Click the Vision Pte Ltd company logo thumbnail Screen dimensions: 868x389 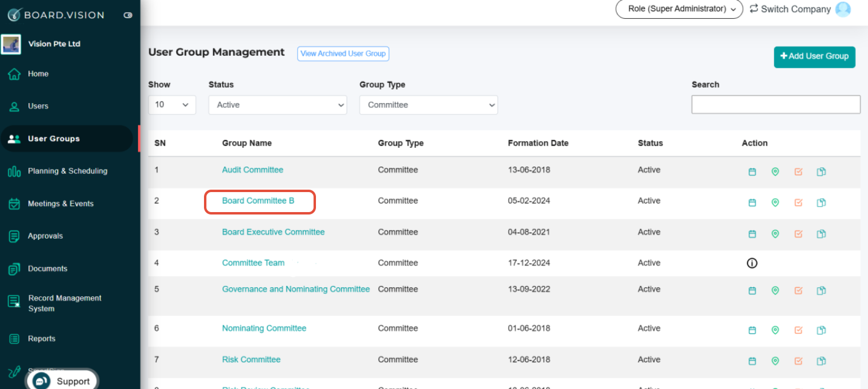click(11, 44)
